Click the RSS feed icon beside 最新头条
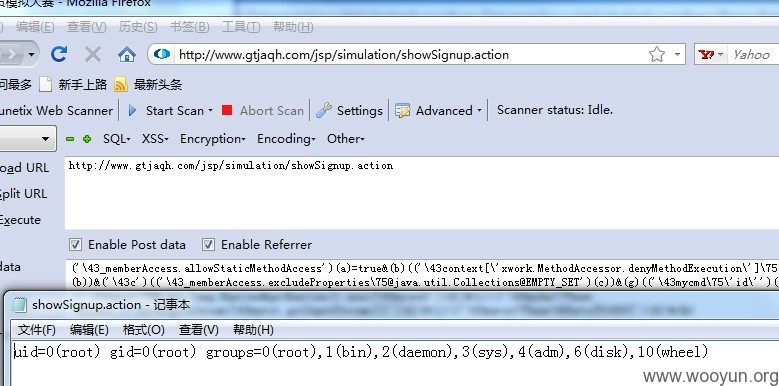Image resolution: width=779 pixels, height=386 pixels. click(121, 84)
